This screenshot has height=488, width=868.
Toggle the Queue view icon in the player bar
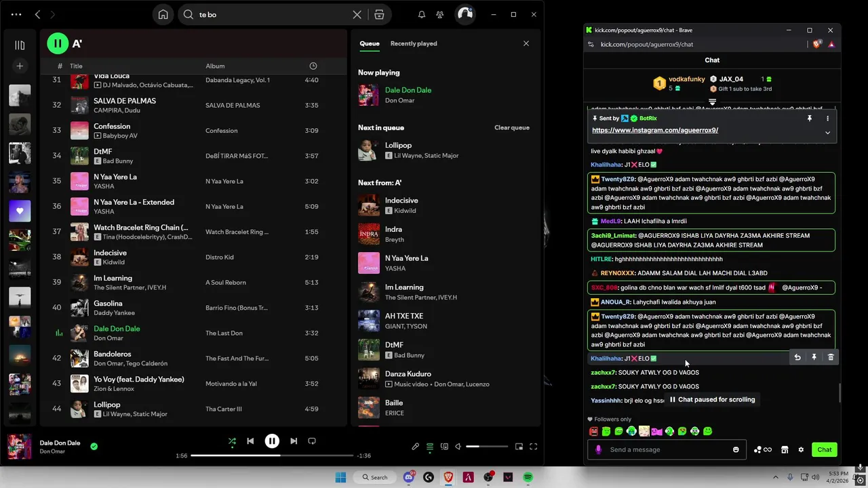coord(430,447)
